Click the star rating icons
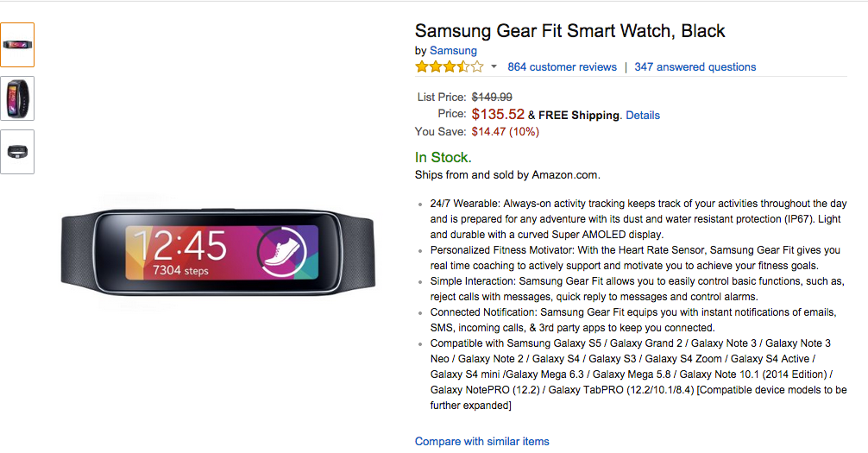Viewport: 868px width, 453px height. (449, 67)
